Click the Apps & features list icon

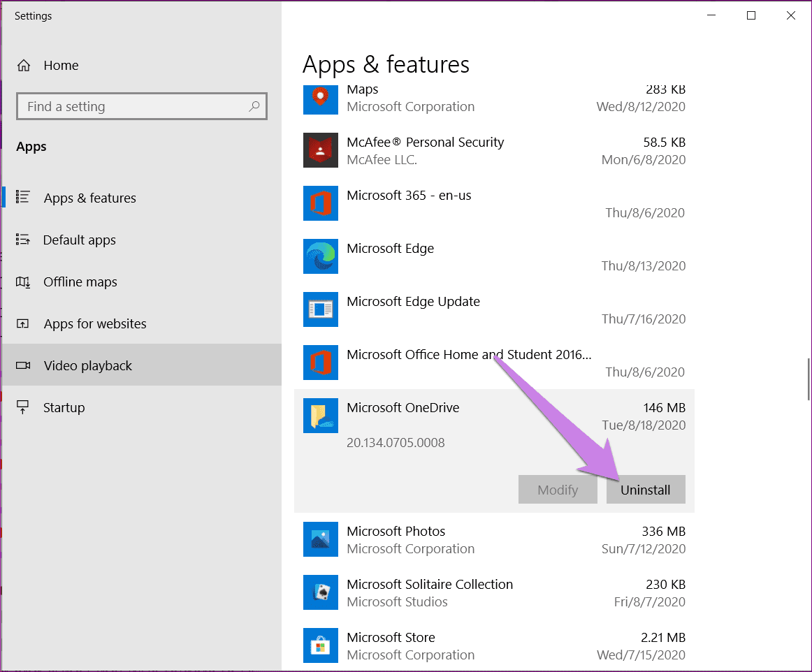pyautogui.click(x=23, y=197)
